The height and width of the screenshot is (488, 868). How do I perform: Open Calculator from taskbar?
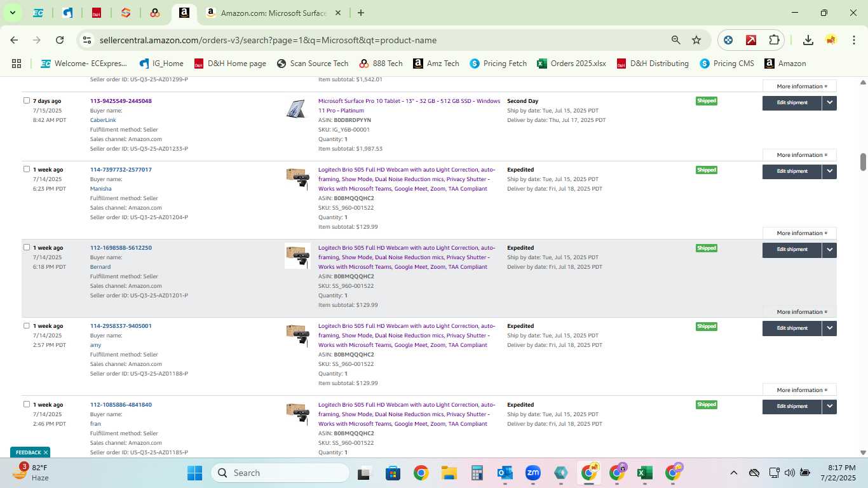pyautogui.click(x=477, y=473)
